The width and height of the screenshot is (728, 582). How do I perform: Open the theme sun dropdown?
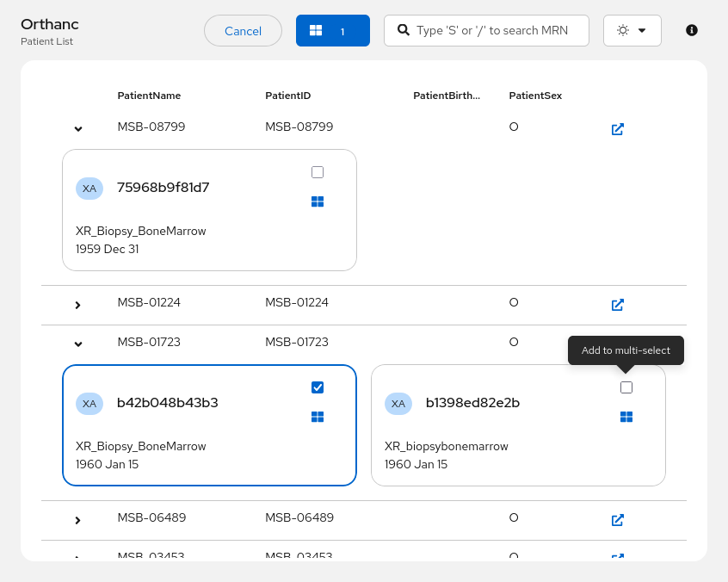632,31
